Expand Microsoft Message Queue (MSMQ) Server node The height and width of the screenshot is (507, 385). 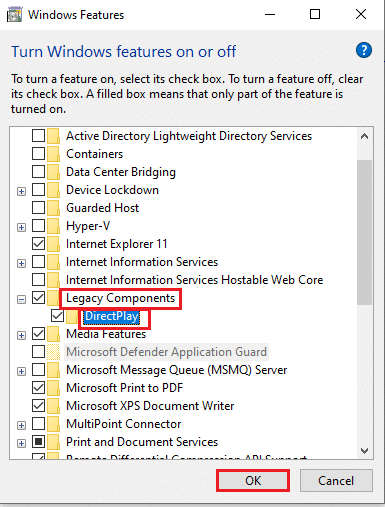21,371
